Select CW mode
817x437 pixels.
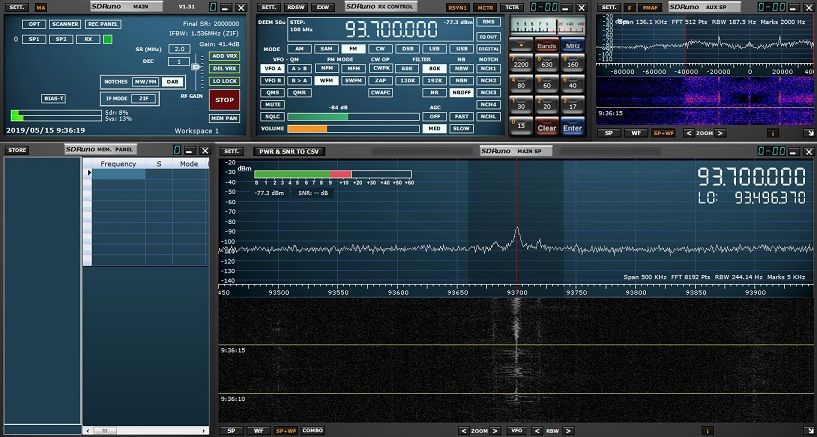(x=380, y=49)
